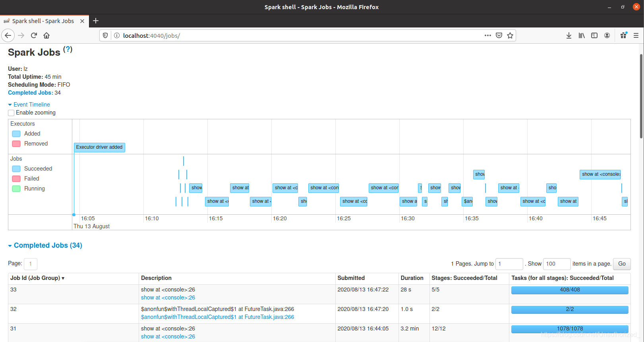Click the address bar URL
This screenshot has height=342, width=644.
click(x=151, y=35)
